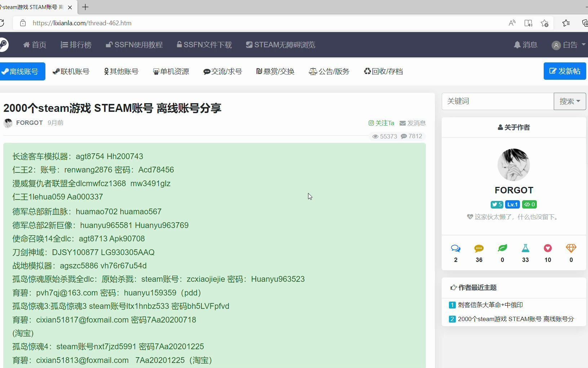Open the Favorites list icon
Viewport: 588px width, 368px height.
(x=566, y=23)
